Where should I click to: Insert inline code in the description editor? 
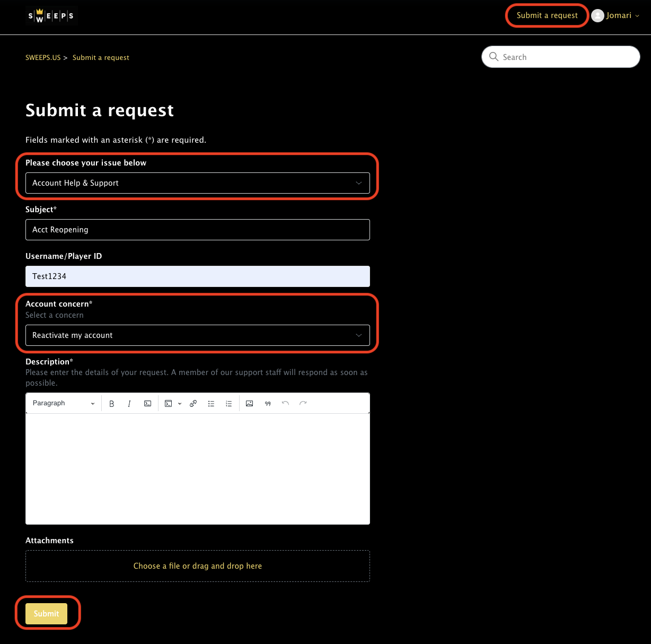coord(147,403)
